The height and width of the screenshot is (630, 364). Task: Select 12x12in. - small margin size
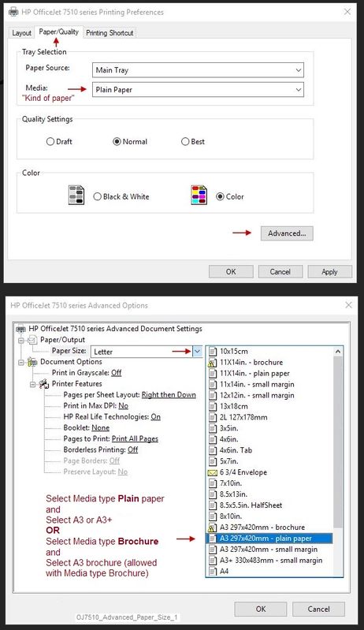[257, 395]
